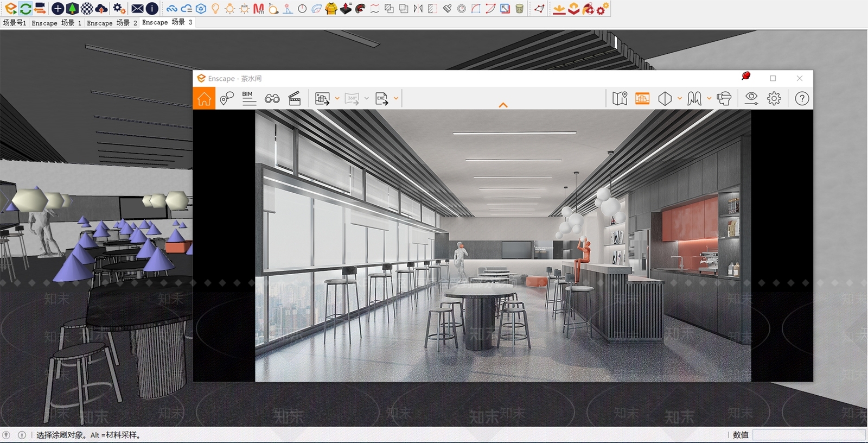Open Manage Views binoculars icon
The height and width of the screenshot is (443, 868).
(272, 98)
